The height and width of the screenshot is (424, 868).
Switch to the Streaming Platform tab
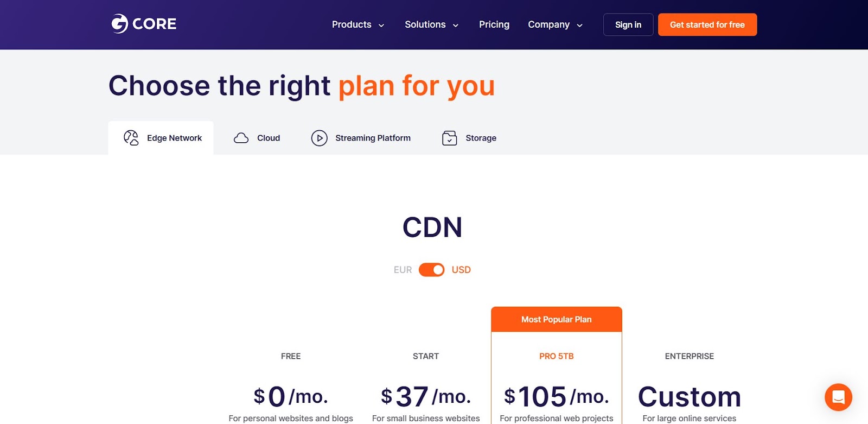coord(361,138)
